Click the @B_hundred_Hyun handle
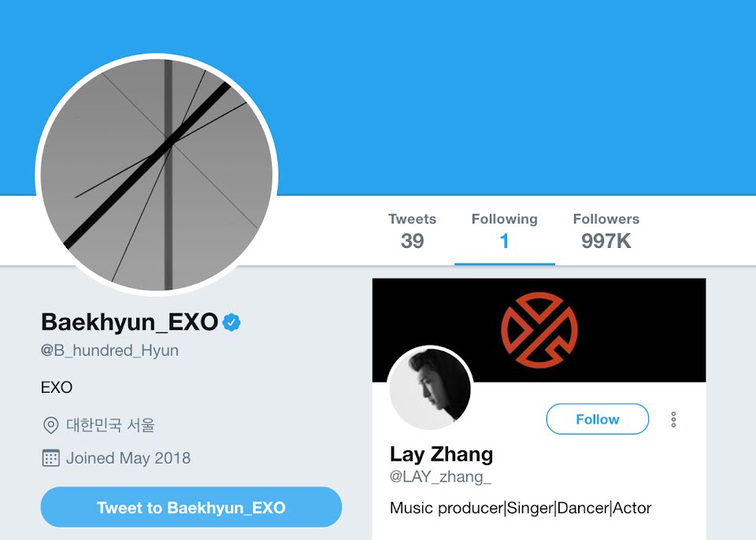Viewport: 756px width, 540px height. (110, 350)
